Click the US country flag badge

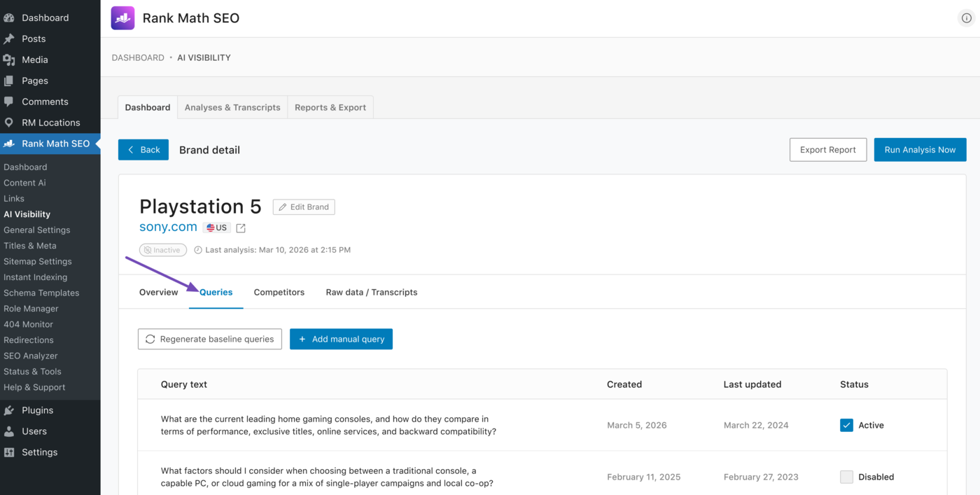[217, 228]
